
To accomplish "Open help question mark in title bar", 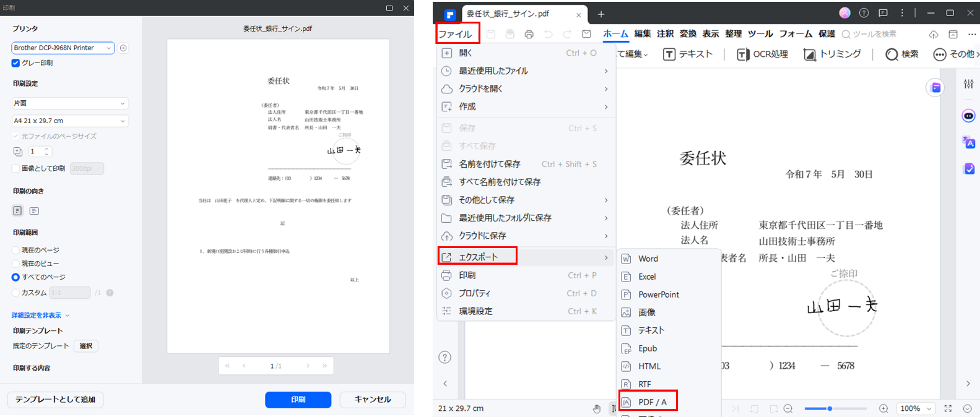I will 864,13.
